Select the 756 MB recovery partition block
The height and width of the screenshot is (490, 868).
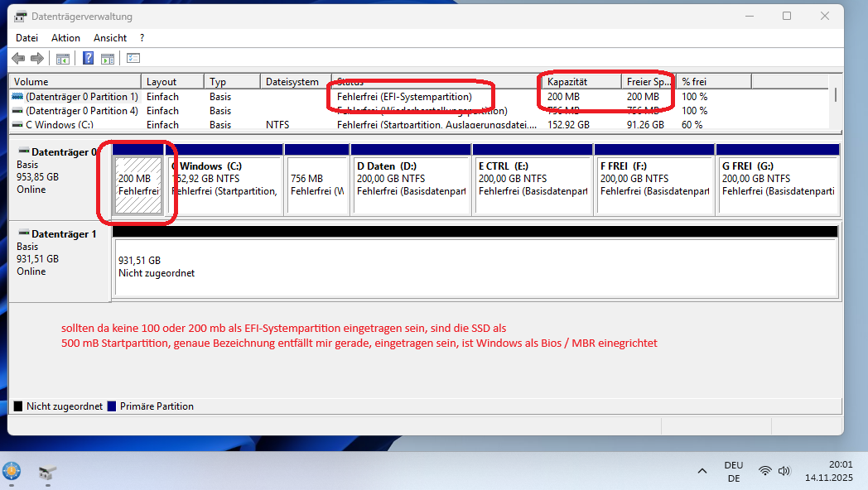(316, 185)
